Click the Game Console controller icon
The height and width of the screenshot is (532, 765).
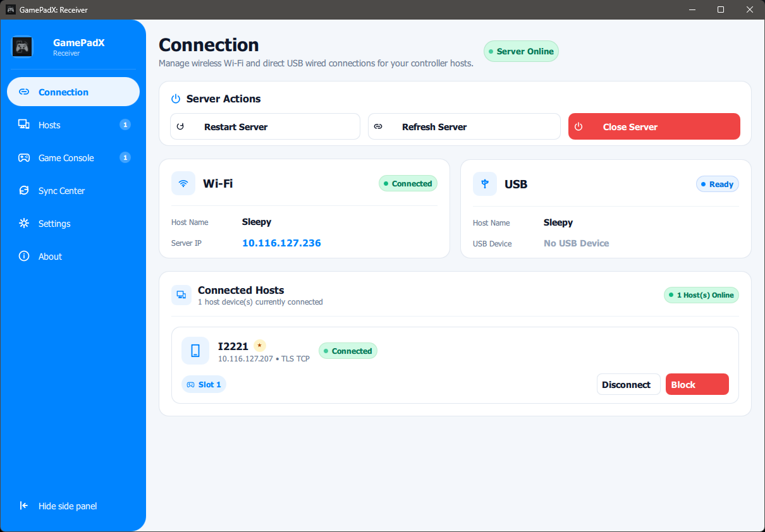24,158
